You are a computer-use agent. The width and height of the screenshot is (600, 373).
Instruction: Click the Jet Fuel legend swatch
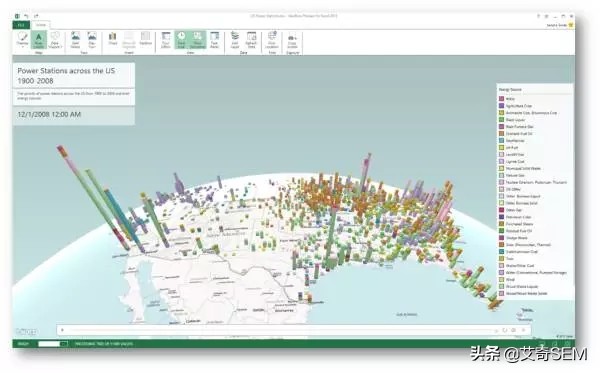[501, 147]
